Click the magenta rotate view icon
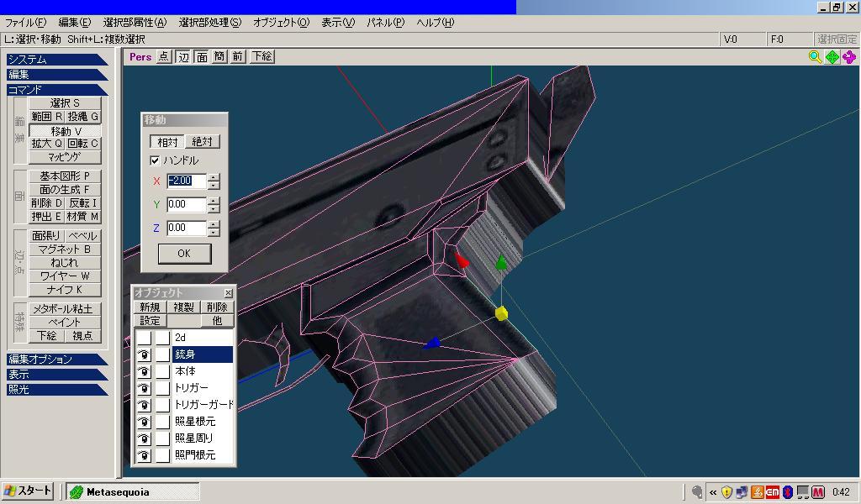This screenshot has height=504, width=861. pyautogui.click(x=849, y=57)
